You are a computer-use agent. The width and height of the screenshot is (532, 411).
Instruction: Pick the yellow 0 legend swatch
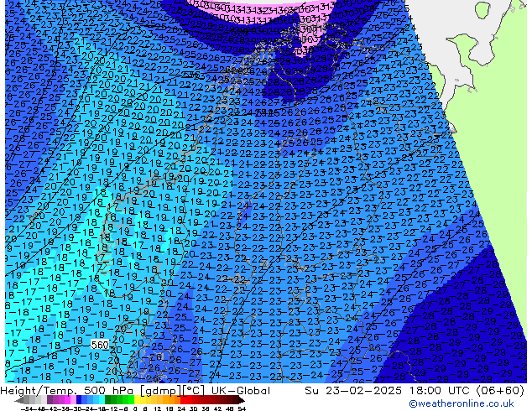coord(137,401)
